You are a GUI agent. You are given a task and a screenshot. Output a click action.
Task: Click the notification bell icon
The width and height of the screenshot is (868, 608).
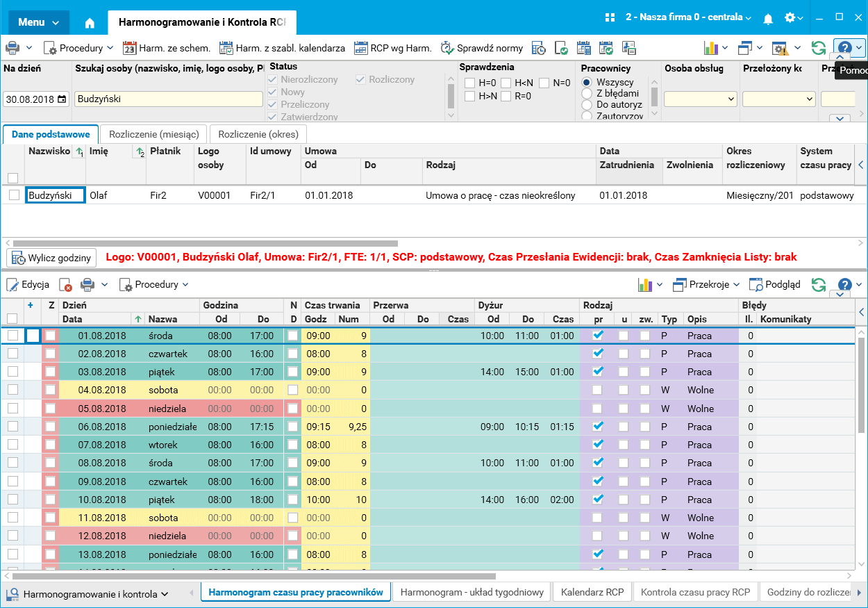pos(768,18)
